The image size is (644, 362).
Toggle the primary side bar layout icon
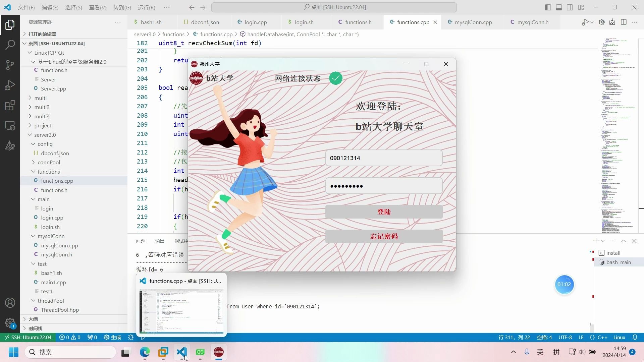(x=548, y=7)
